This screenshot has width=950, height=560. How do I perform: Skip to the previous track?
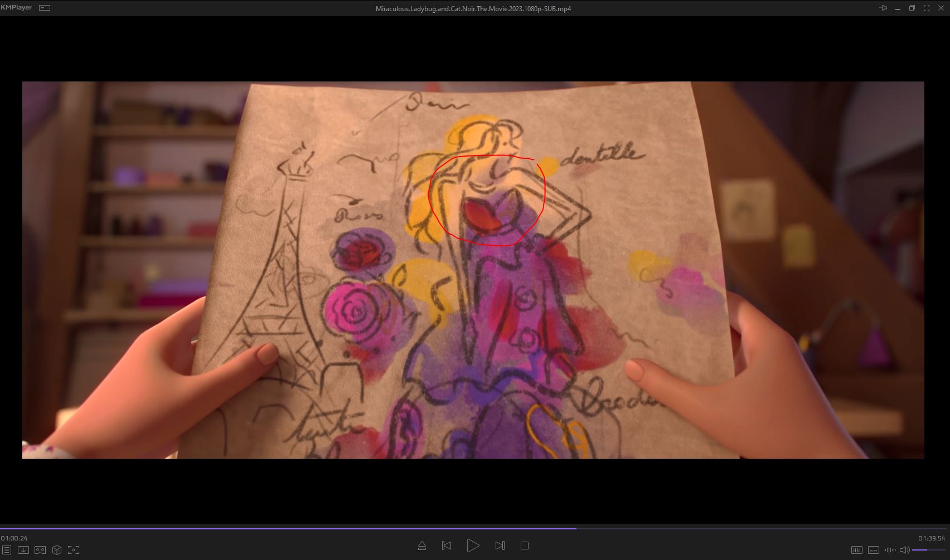[x=447, y=546]
